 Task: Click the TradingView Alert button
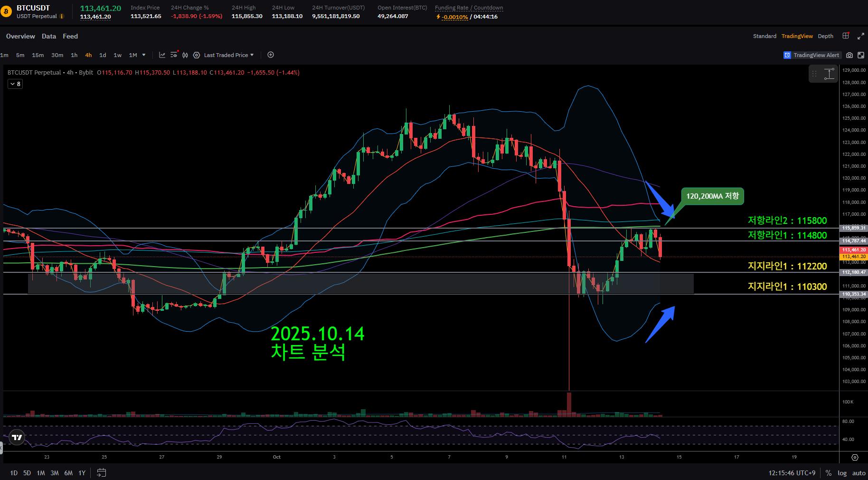coord(812,55)
